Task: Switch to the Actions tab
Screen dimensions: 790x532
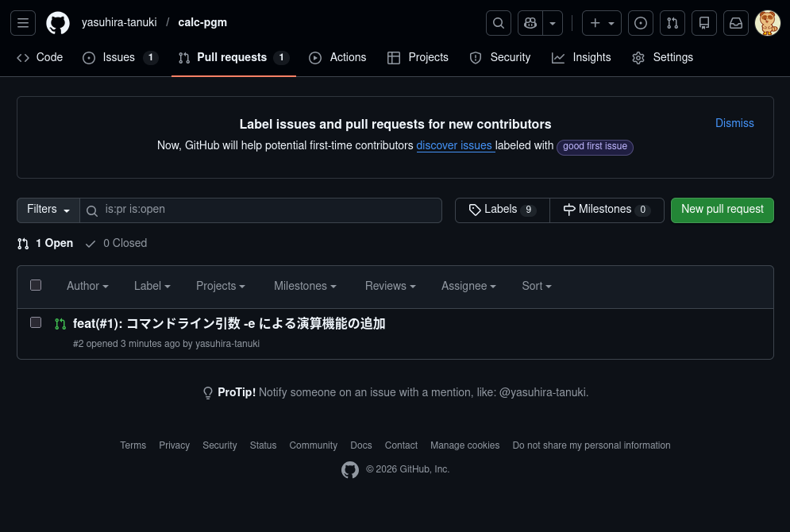Action: coord(337,57)
